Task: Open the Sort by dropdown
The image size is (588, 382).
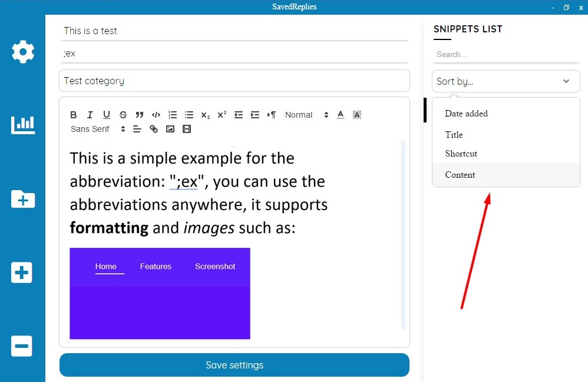Action: [506, 81]
